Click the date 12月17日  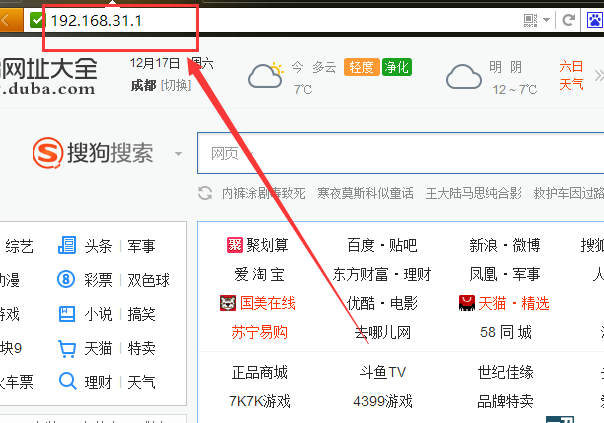(155, 63)
